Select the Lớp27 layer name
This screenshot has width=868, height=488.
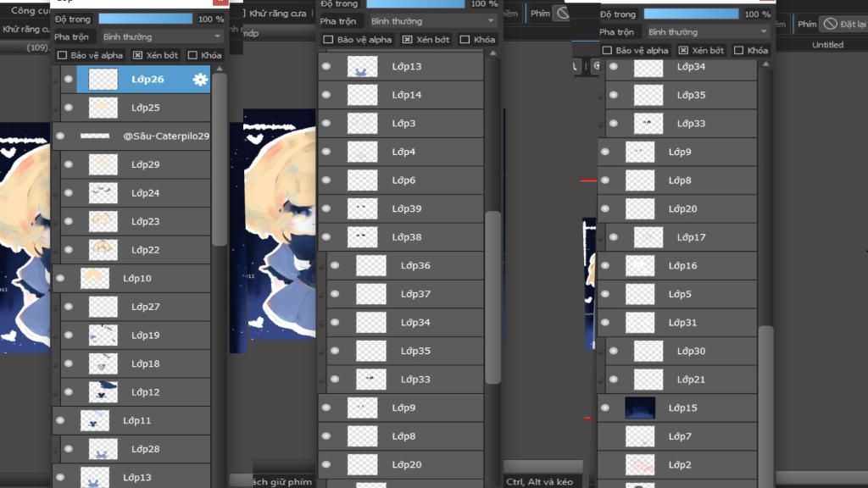coord(146,307)
